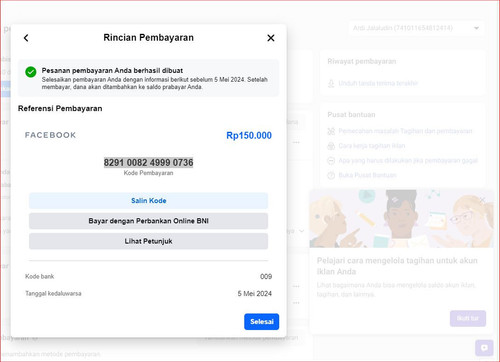Click the icon beside payment failed help link
The image size is (500, 362).
click(x=331, y=161)
